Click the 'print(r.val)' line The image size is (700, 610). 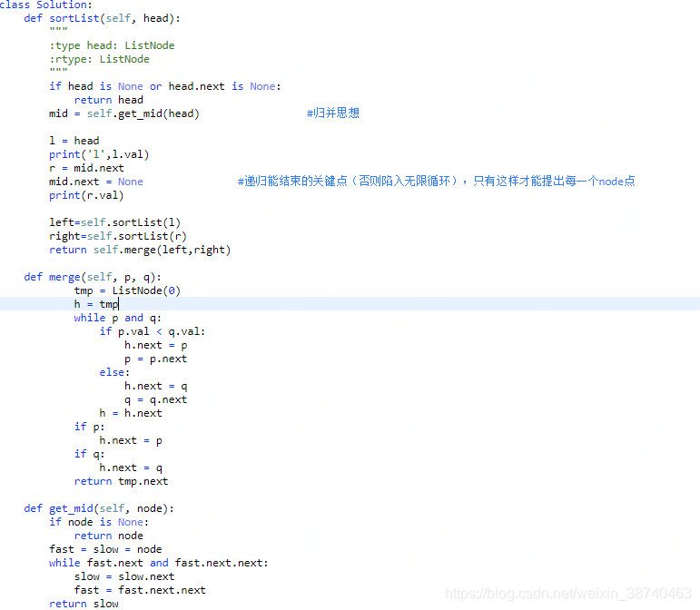click(x=86, y=195)
